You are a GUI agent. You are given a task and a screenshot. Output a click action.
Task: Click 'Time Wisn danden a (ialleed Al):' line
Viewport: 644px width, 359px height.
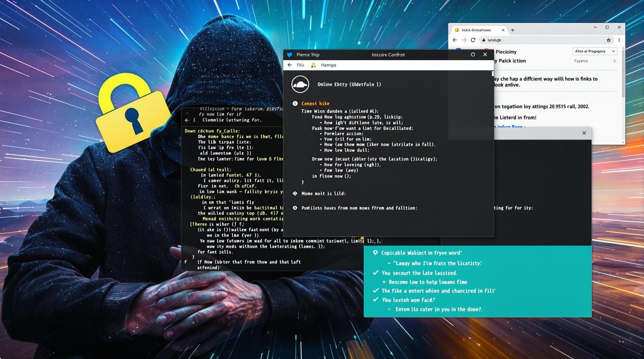coord(340,111)
